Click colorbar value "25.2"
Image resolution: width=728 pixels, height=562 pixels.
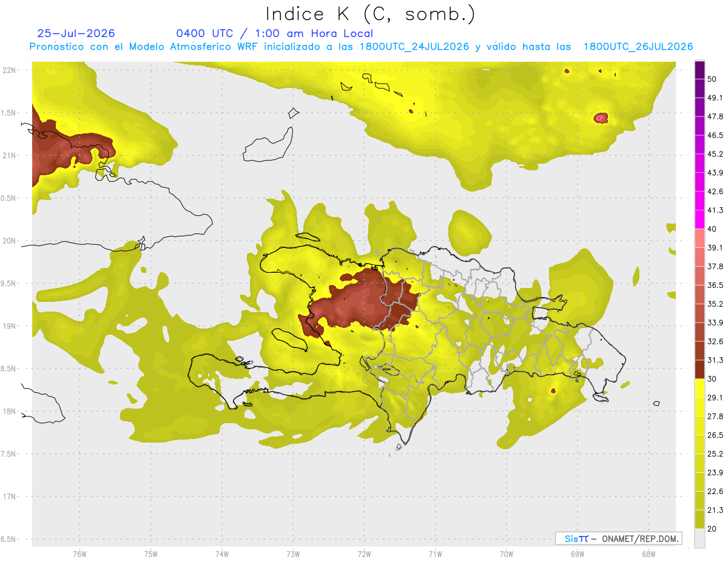pos(715,453)
